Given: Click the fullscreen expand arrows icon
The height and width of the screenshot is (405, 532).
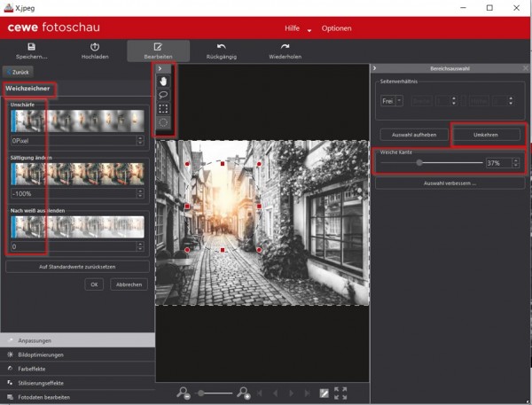Looking at the screenshot, I should point(340,393).
